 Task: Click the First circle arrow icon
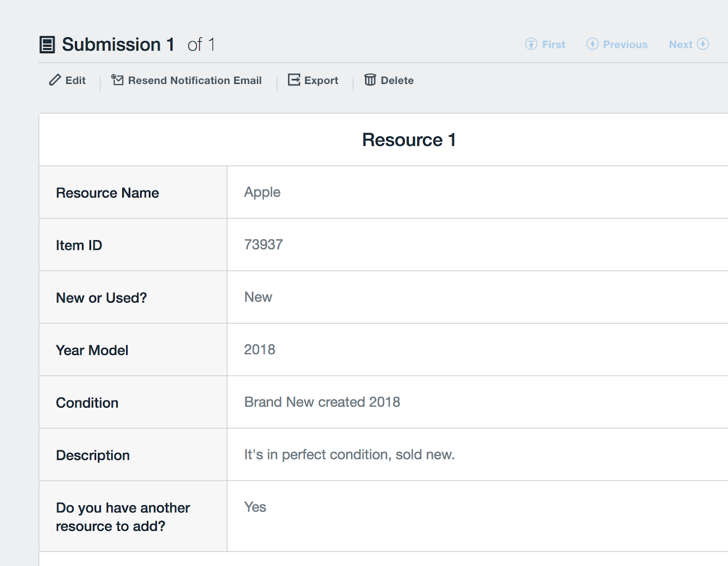[531, 44]
